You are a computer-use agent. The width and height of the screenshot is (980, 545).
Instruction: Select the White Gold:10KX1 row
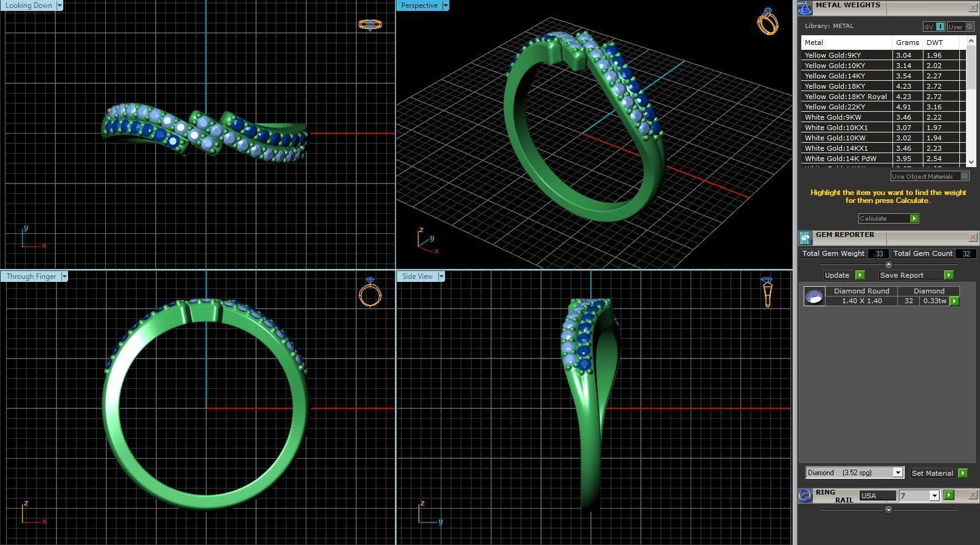(x=883, y=128)
